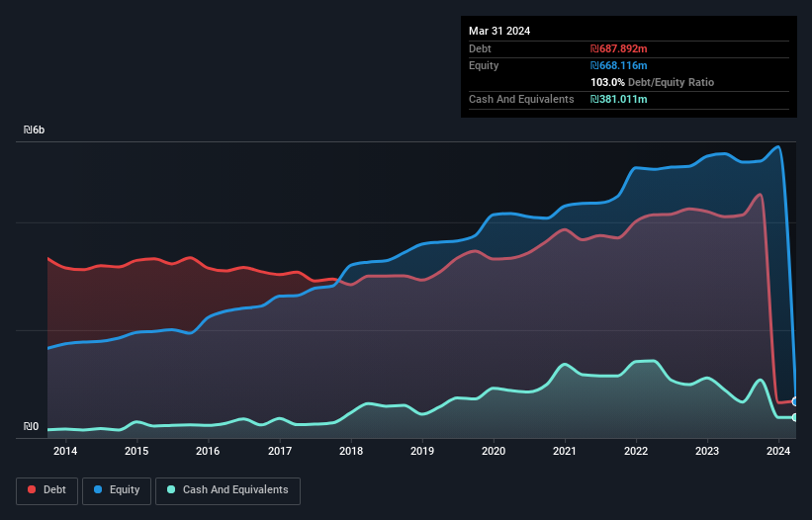
Task: Click the teal Cash legend dot
Action: (x=171, y=489)
